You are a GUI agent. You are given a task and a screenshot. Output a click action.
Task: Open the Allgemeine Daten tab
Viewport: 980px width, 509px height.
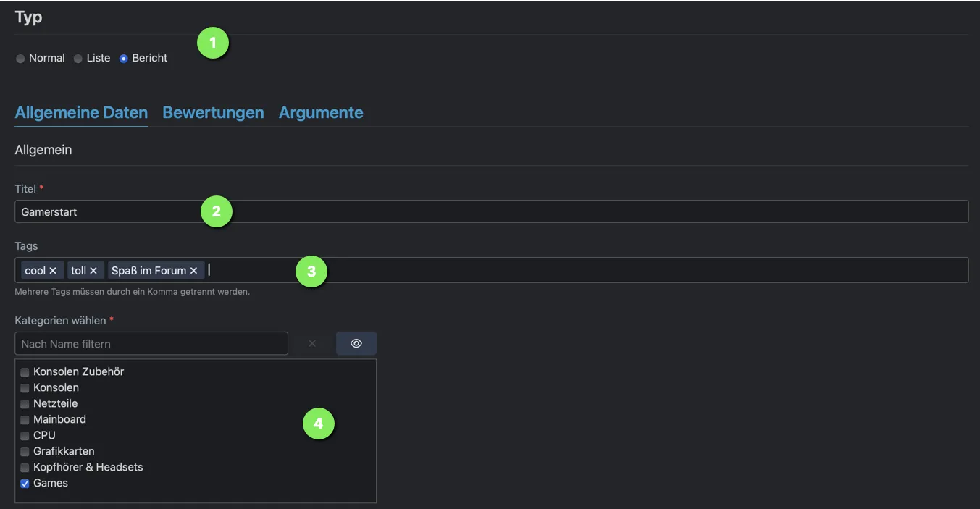pyautogui.click(x=81, y=113)
